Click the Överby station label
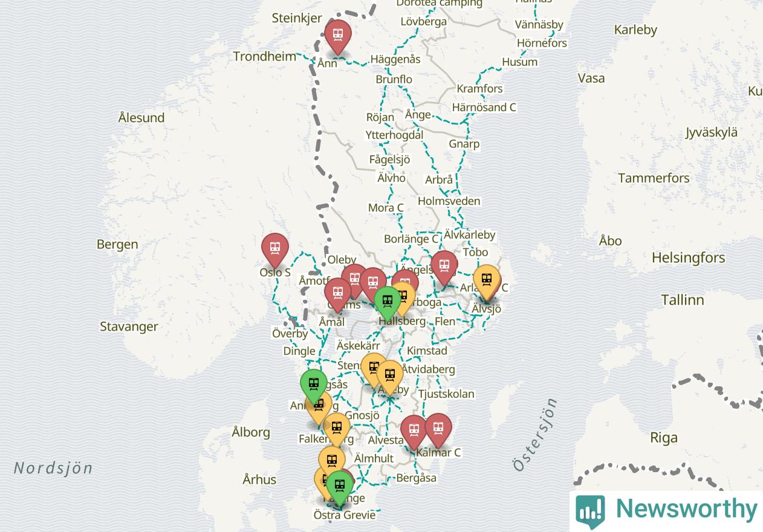The width and height of the screenshot is (763, 532). [x=290, y=333]
